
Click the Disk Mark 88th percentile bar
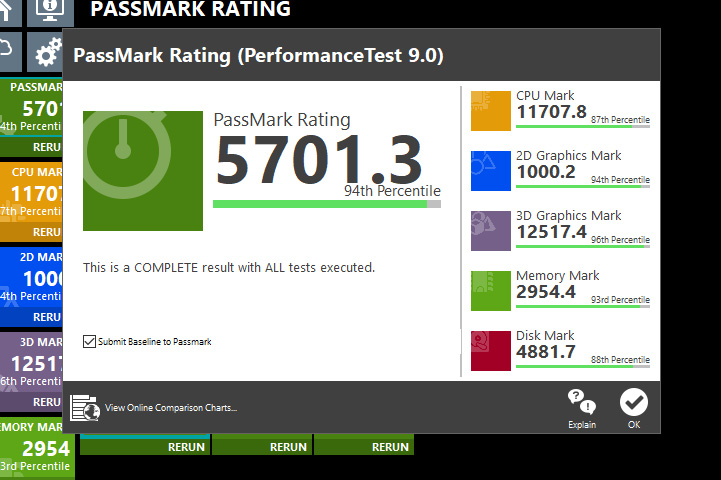pyautogui.click(x=583, y=366)
